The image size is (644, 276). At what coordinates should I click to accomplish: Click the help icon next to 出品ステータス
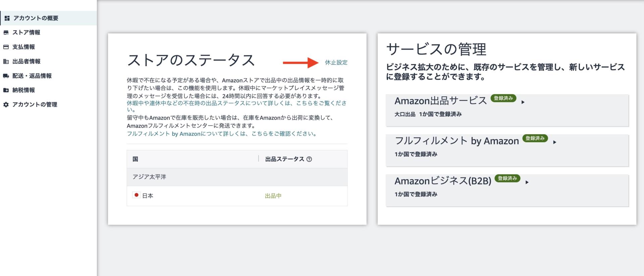click(x=309, y=159)
